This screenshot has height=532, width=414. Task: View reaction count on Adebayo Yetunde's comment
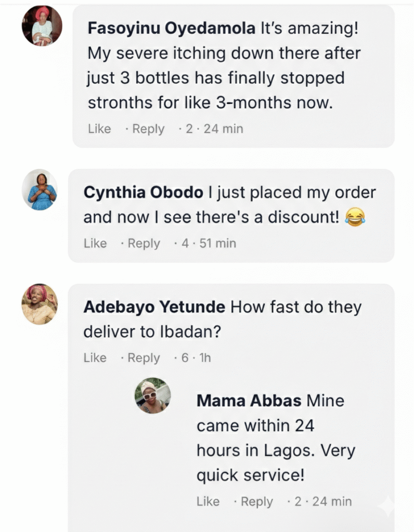[185, 358]
